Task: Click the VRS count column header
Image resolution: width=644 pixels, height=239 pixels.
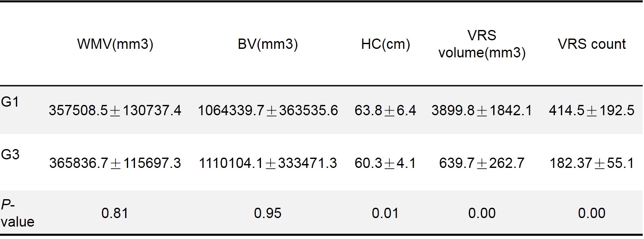Action: point(591,44)
